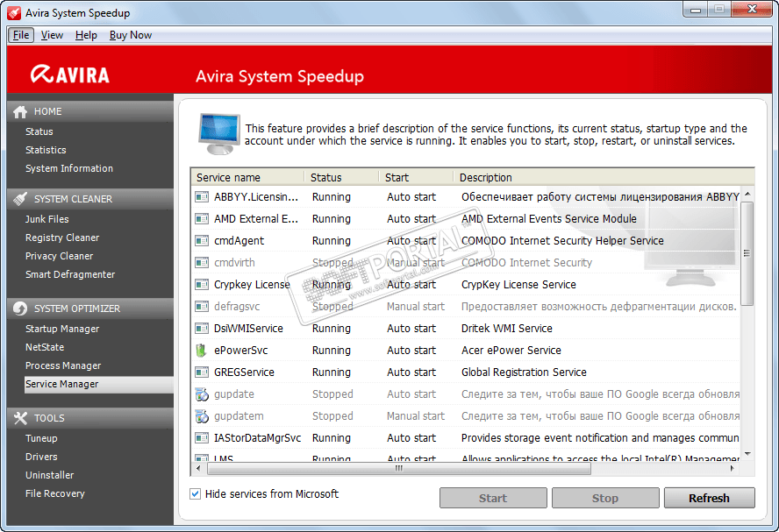Click the System Cleaner broom icon
779x532 pixels.
(20, 199)
